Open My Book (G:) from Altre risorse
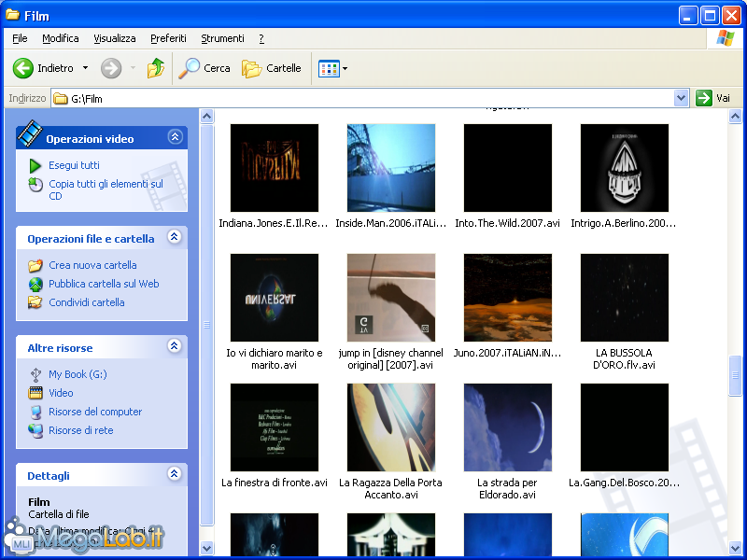This screenshot has height=560, width=747. [78, 374]
